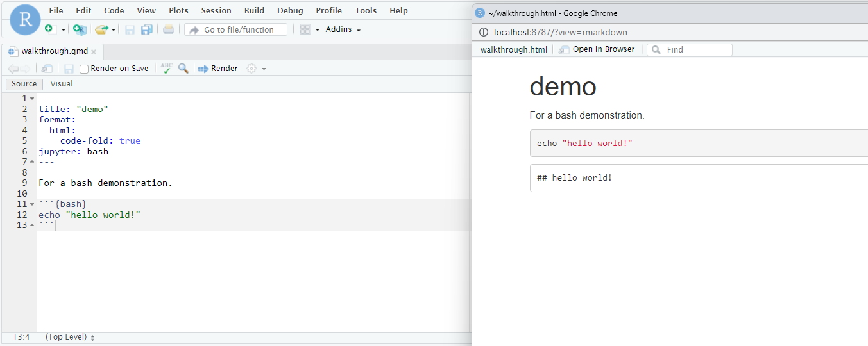The image size is (868, 346).
Task: Go back to previous source location
Action: click(13, 69)
